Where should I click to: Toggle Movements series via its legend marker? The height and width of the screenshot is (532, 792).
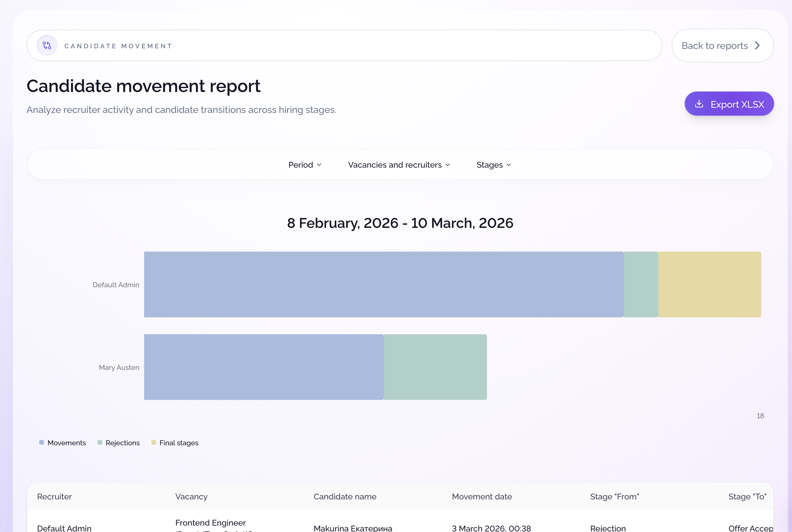click(42, 442)
